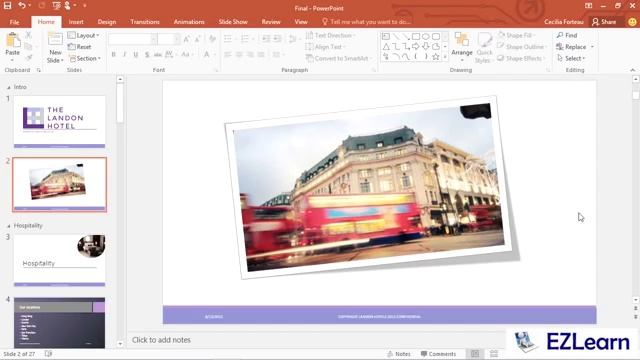
Task: Toggle Center paragraph alignment
Action: [239, 54]
